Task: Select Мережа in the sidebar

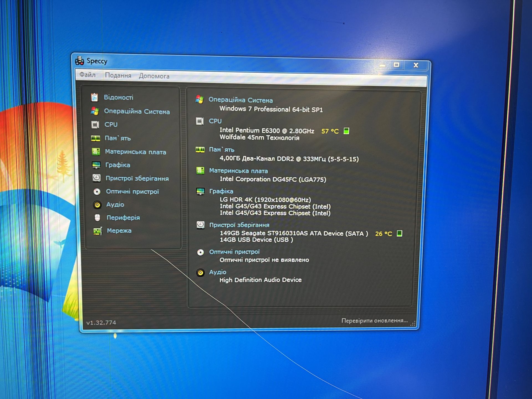Action: point(119,231)
